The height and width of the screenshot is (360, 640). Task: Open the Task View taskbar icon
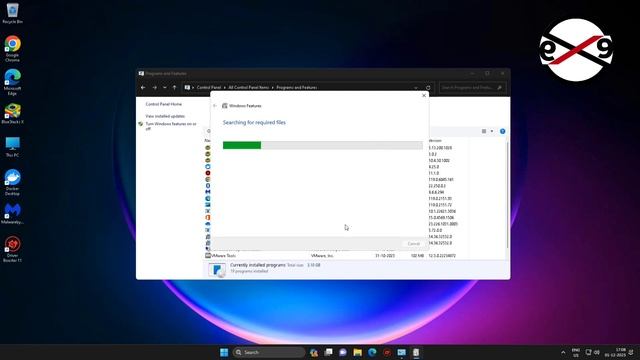point(328,352)
